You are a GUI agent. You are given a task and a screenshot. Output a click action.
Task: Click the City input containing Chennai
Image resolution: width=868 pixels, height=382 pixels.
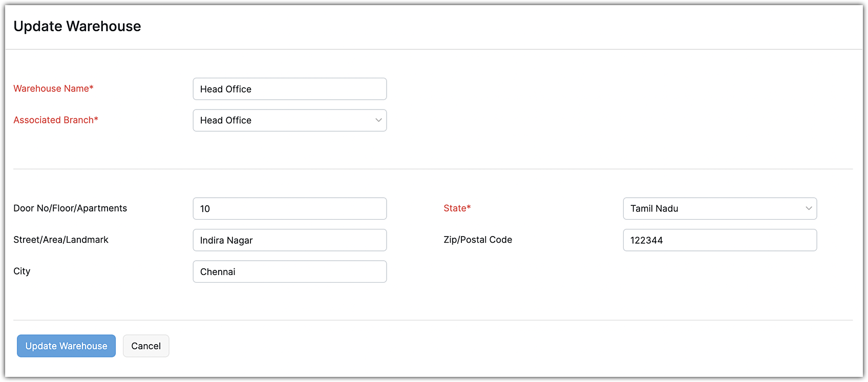[x=289, y=272]
